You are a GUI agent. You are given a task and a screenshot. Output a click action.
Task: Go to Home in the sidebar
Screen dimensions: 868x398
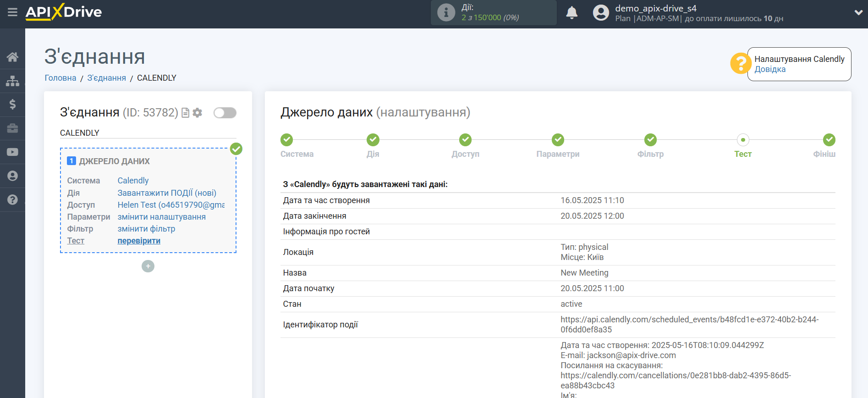(x=12, y=57)
